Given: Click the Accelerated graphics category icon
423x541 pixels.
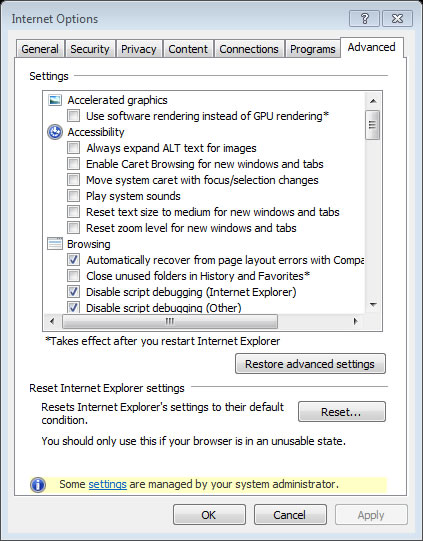Looking at the screenshot, I should pos(55,100).
